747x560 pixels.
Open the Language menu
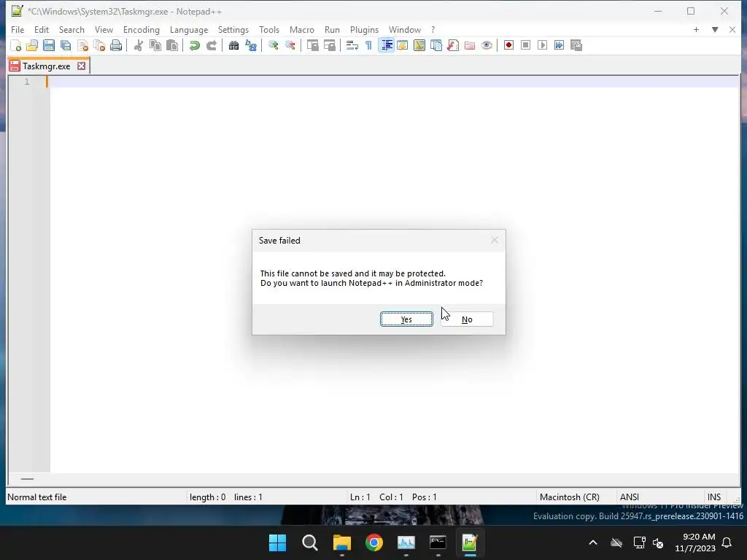[189, 29]
